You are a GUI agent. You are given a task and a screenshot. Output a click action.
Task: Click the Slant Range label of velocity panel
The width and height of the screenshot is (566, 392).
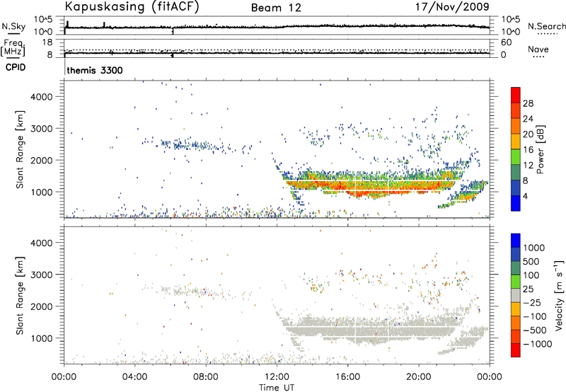[20, 296]
